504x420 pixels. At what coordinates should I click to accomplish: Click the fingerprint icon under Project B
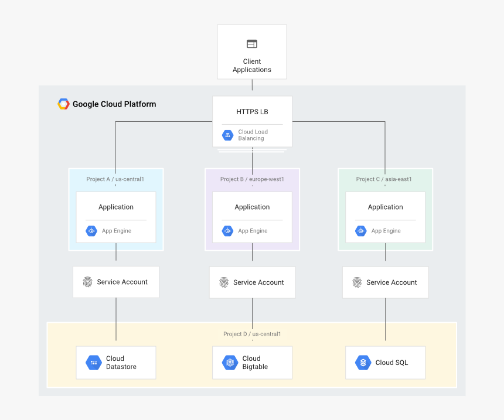tap(224, 282)
